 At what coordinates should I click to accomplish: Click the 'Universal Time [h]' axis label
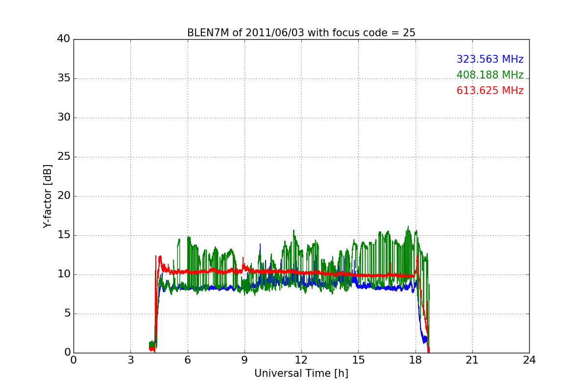pyautogui.click(x=301, y=373)
